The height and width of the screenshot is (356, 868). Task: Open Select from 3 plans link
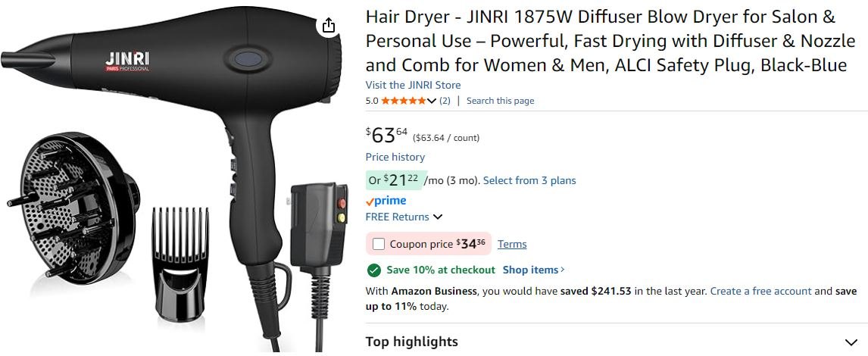pyautogui.click(x=529, y=180)
